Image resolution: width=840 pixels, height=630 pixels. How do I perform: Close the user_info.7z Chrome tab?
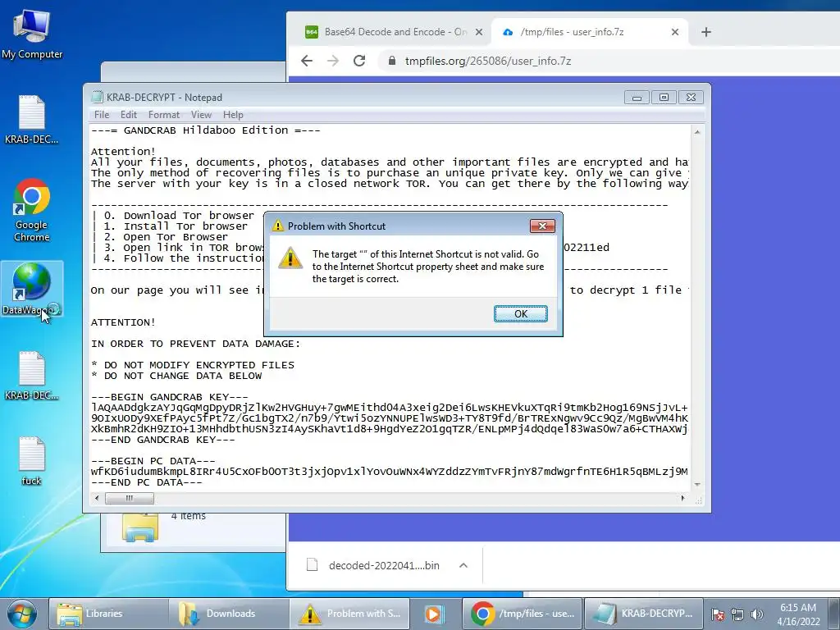(675, 32)
